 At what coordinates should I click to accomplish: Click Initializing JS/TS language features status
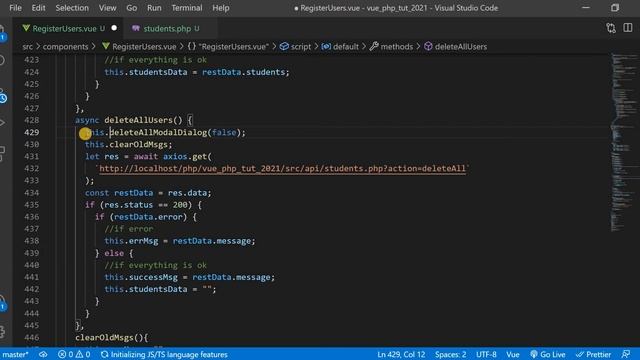(164, 354)
